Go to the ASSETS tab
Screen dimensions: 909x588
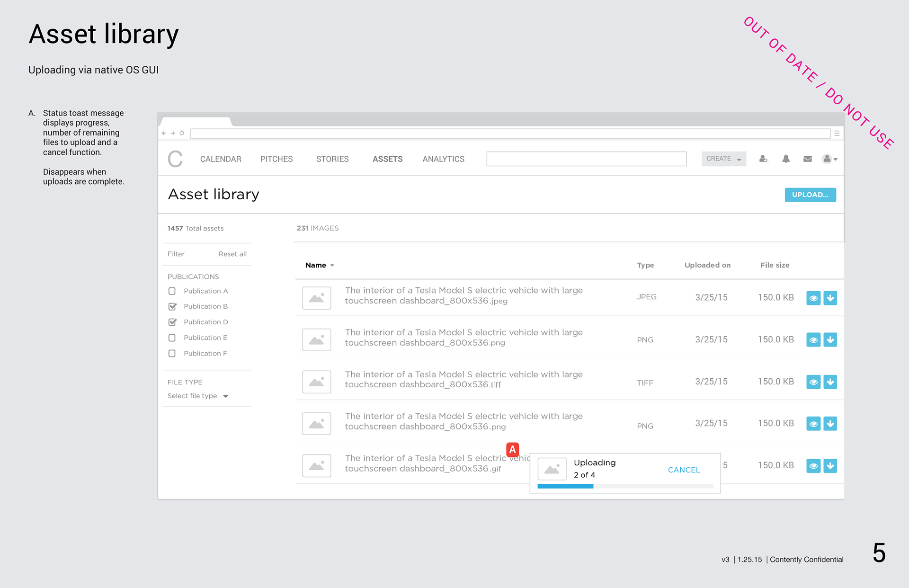coord(387,159)
